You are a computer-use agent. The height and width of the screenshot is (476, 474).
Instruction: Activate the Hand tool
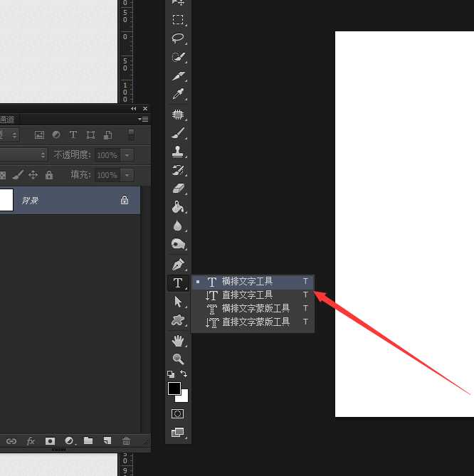click(178, 341)
